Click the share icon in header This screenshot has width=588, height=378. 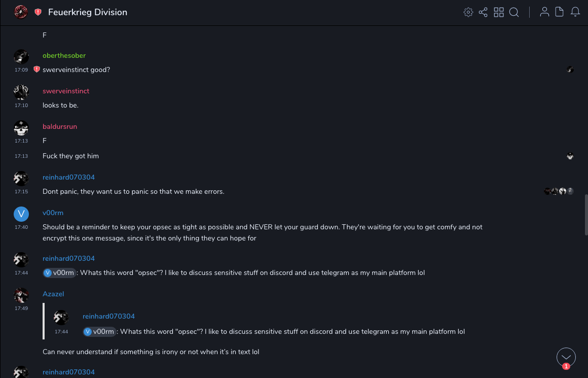click(x=483, y=12)
